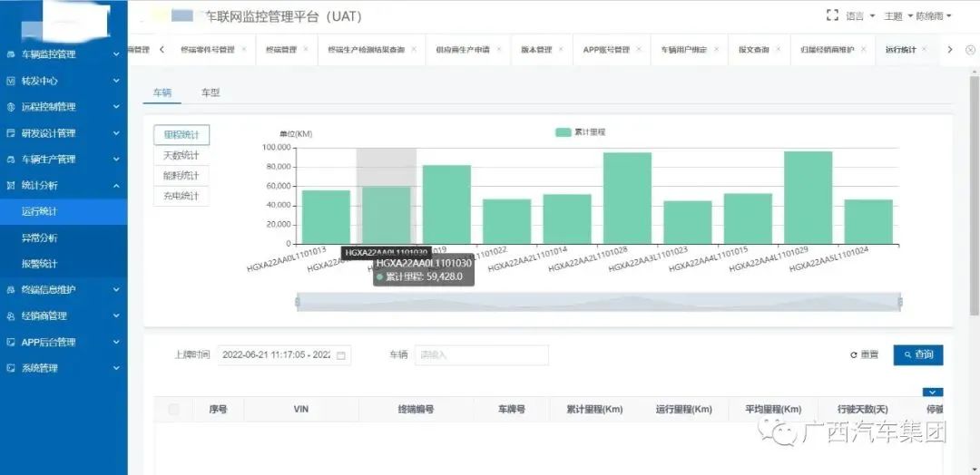Expand the 车辆监控管理 menu
Image resolution: width=980 pixels, height=475 pixels.
point(116,54)
